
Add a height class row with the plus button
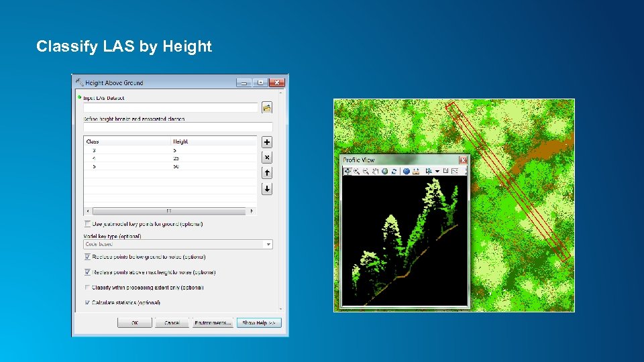click(267, 142)
